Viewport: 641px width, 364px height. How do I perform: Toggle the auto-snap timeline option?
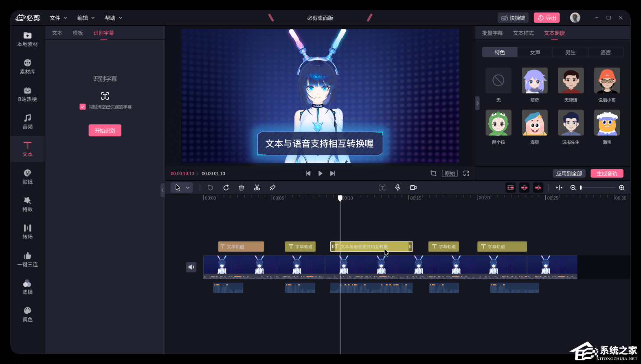(525, 188)
